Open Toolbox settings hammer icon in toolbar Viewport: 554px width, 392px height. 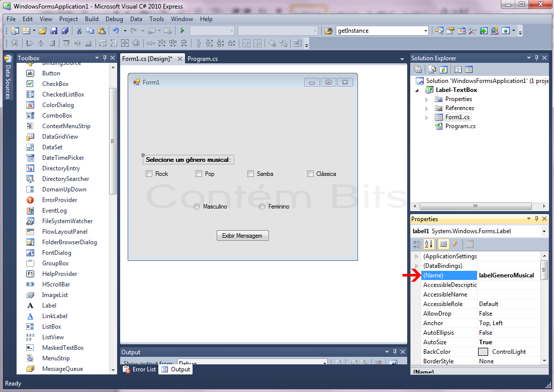click(x=473, y=31)
